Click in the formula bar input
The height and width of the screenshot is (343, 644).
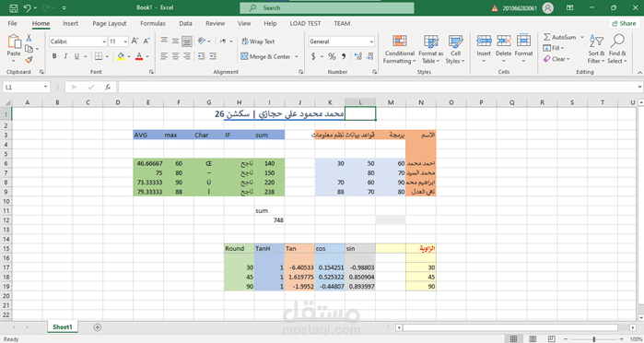coord(377,88)
